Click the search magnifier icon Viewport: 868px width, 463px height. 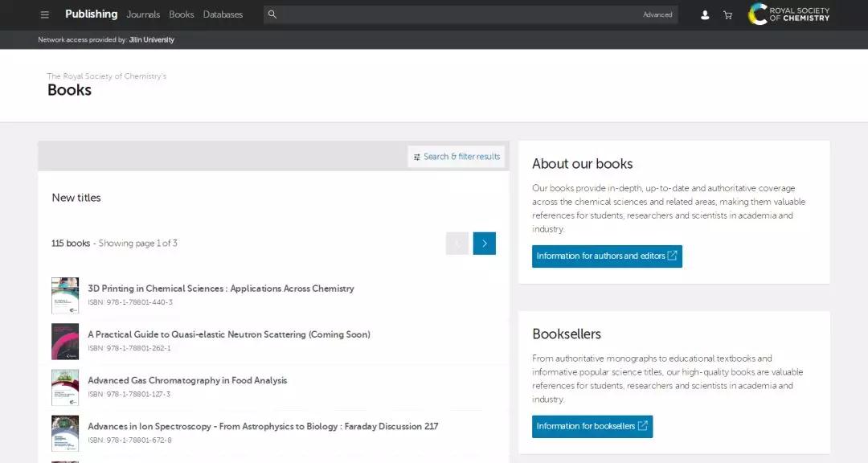[x=272, y=14]
